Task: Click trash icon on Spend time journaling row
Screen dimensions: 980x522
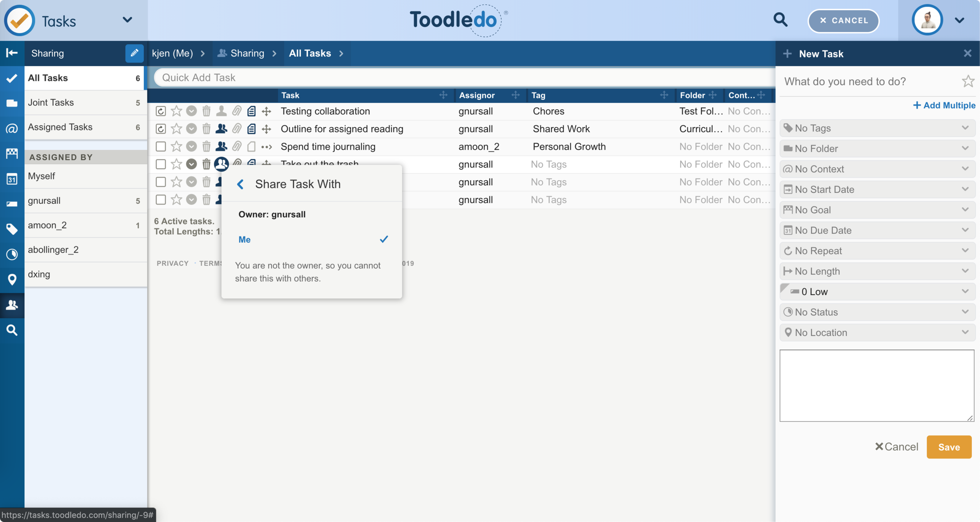Action: 206,147
